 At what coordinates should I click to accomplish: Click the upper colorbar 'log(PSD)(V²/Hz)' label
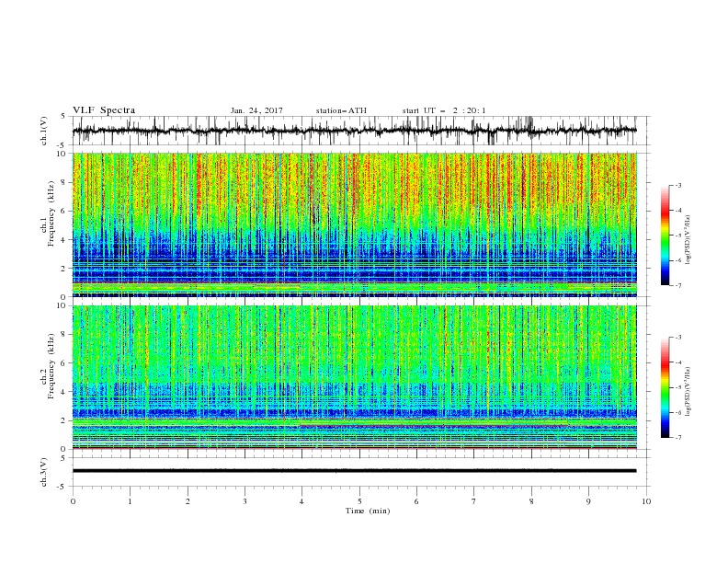pos(688,240)
